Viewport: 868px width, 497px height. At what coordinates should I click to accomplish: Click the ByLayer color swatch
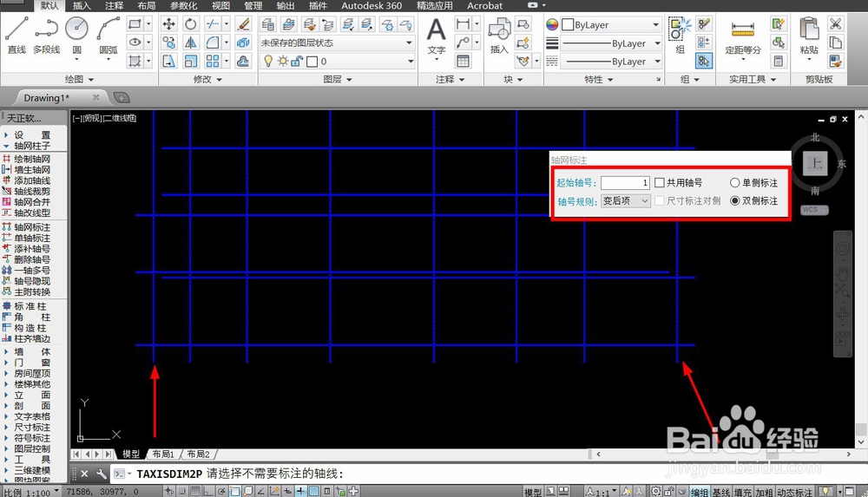pos(568,25)
